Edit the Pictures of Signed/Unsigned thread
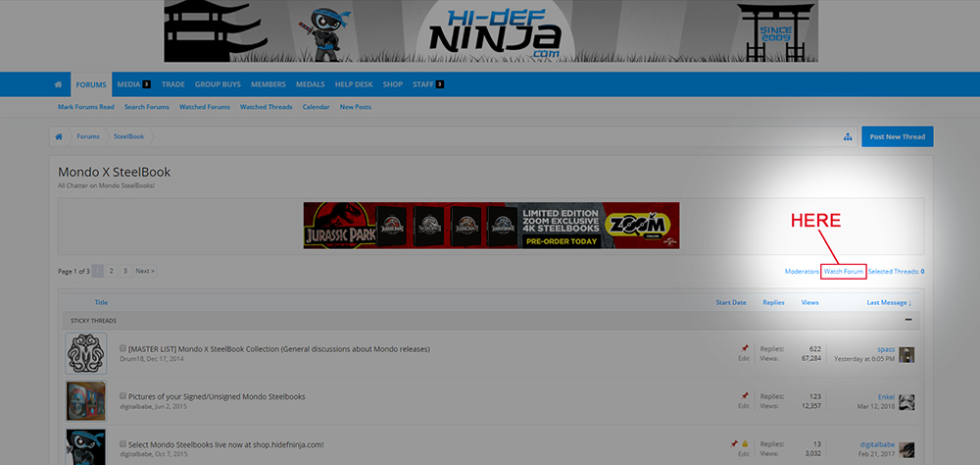This screenshot has width=980, height=465. pos(743,406)
